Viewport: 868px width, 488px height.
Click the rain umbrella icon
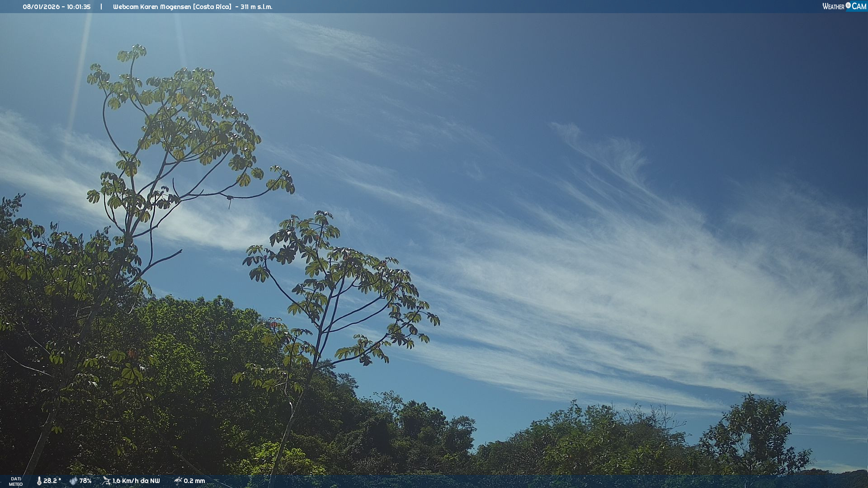pos(178,481)
